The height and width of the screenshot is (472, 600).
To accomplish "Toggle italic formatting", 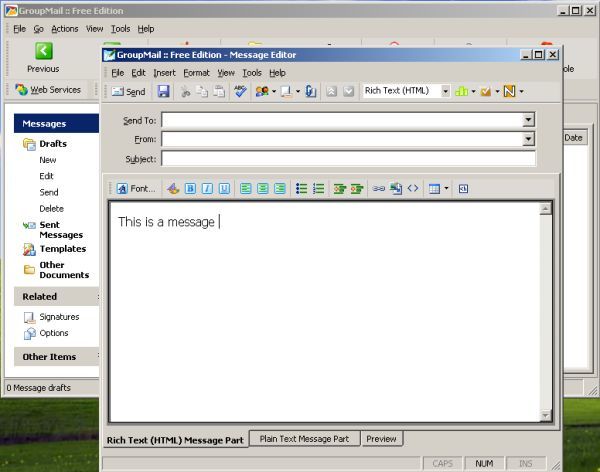I will (207, 188).
